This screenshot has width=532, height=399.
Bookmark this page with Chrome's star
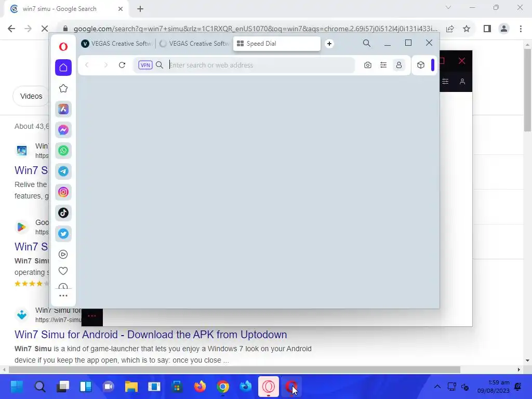pos(467,29)
